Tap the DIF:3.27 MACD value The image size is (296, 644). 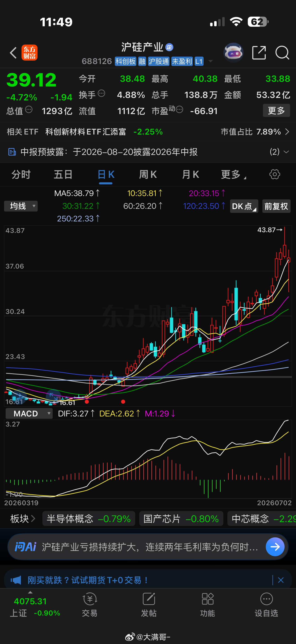click(x=76, y=413)
